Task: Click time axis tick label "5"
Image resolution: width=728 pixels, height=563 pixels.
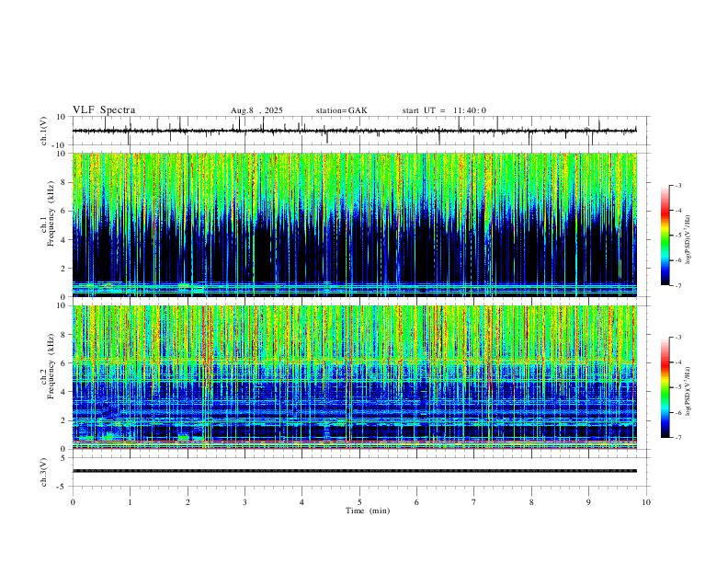Action: tap(359, 502)
